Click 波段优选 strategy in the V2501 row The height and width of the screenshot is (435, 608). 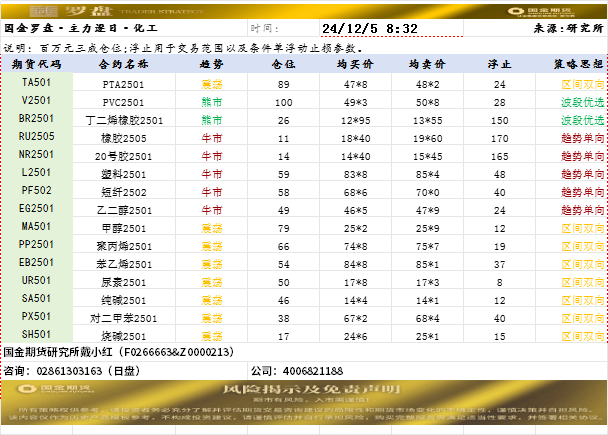click(582, 102)
